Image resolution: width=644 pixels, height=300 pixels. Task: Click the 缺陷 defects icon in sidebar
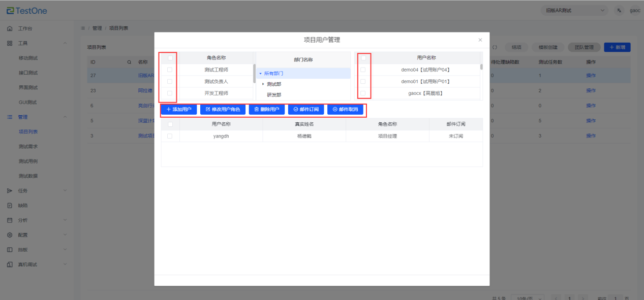[x=10, y=206]
